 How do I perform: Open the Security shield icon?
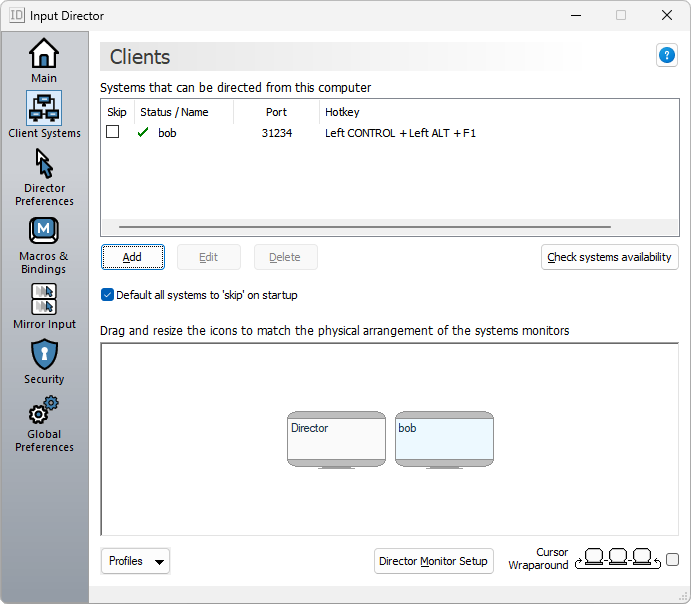tap(44, 354)
